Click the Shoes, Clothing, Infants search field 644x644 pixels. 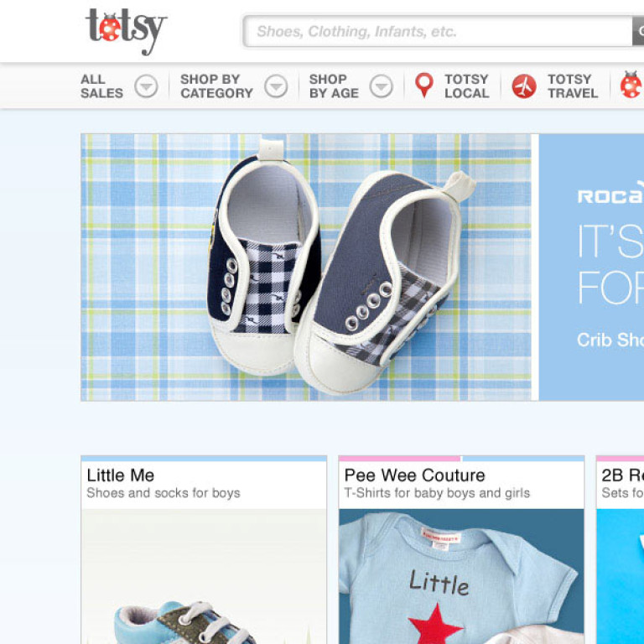pyautogui.click(x=438, y=31)
